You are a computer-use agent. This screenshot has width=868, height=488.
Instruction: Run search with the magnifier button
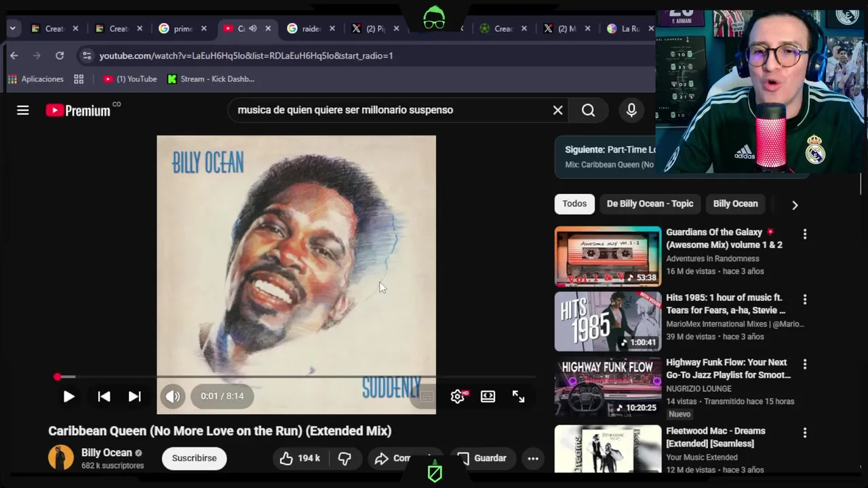pyautogui.click(x=588, y=110)
